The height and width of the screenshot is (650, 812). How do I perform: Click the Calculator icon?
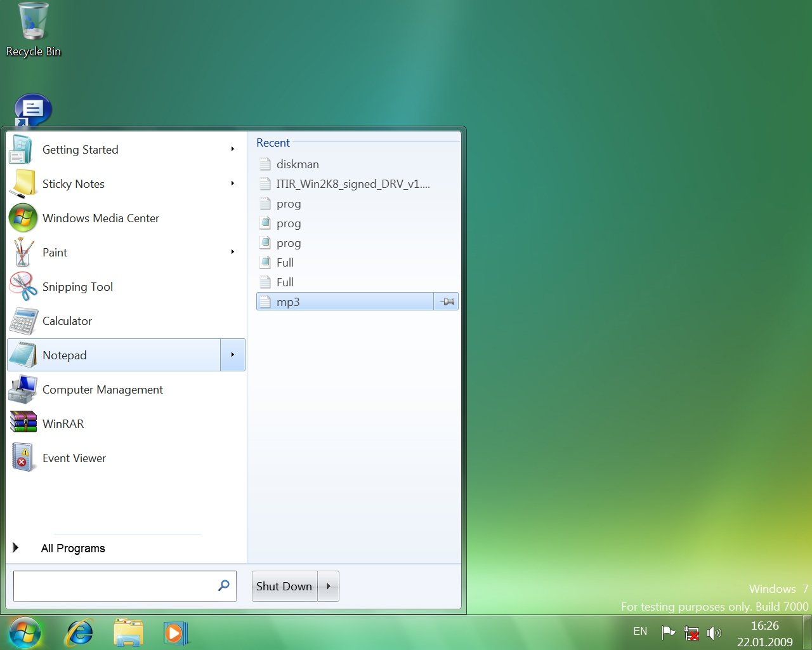23,321
